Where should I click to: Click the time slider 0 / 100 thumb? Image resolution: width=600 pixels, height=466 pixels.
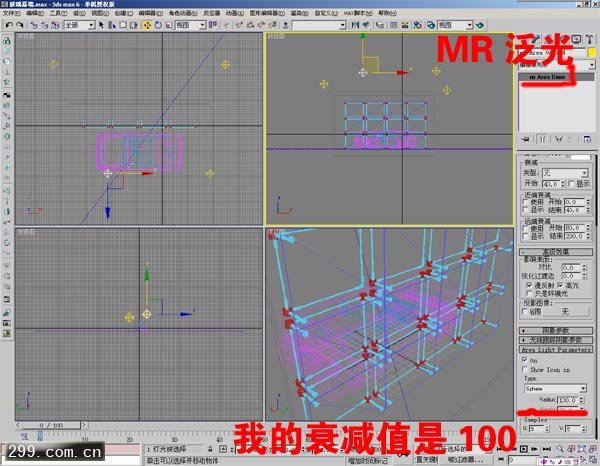tap(51, 425)
